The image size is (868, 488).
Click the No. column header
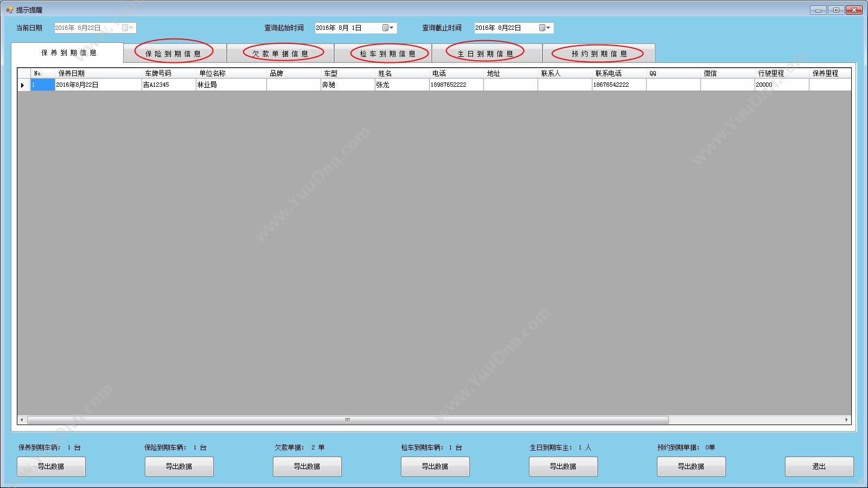pyautogui.click(x=43, y=73)
